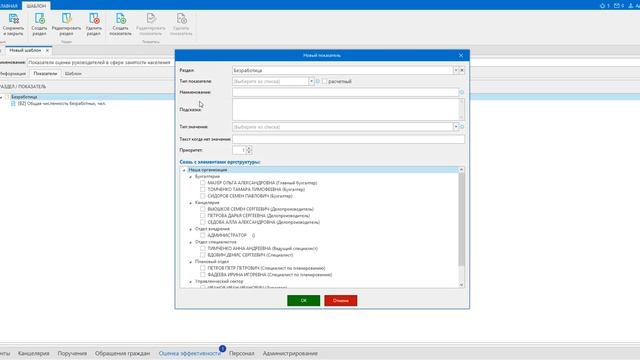Click the Создать показатель ribbon icon
The image size is (640, 360).
(x=120, y=19)
